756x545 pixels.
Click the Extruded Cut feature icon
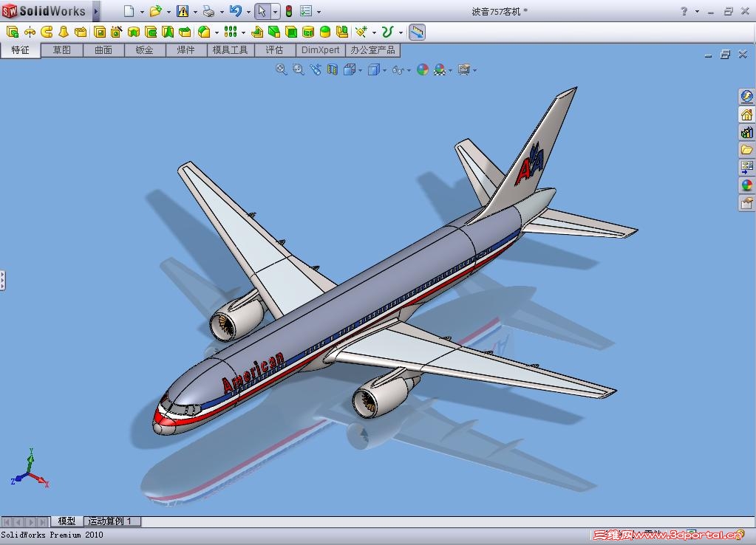[99, 32]
